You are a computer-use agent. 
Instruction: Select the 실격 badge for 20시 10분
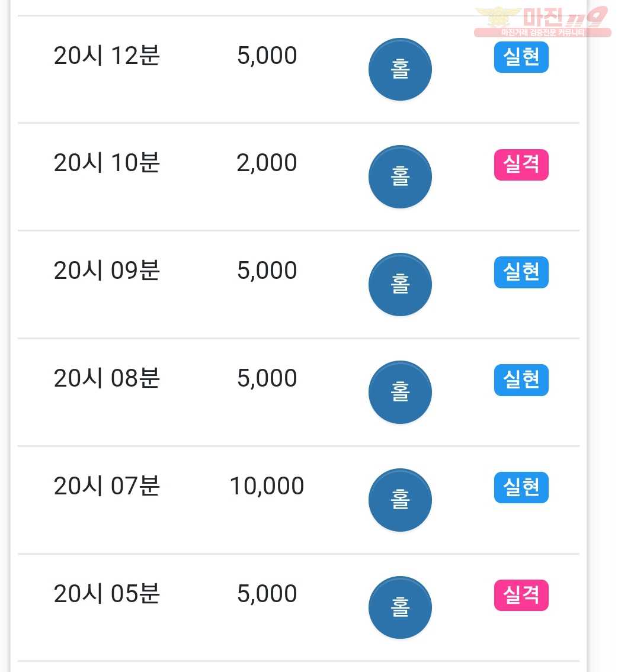click(x=521, y=165)
